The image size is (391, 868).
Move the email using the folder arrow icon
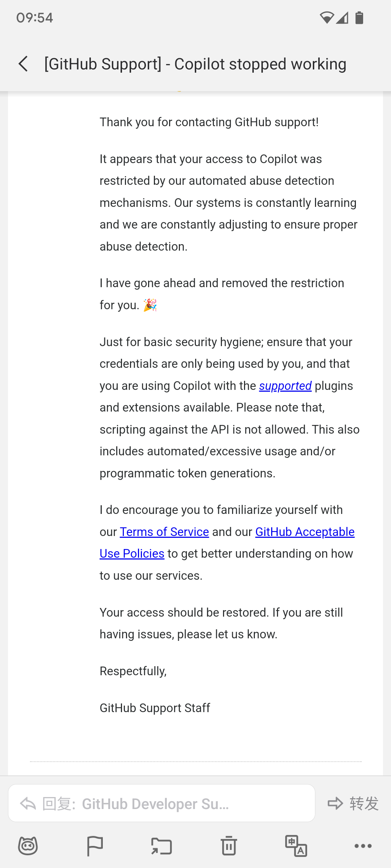click(x=161, y=846)
